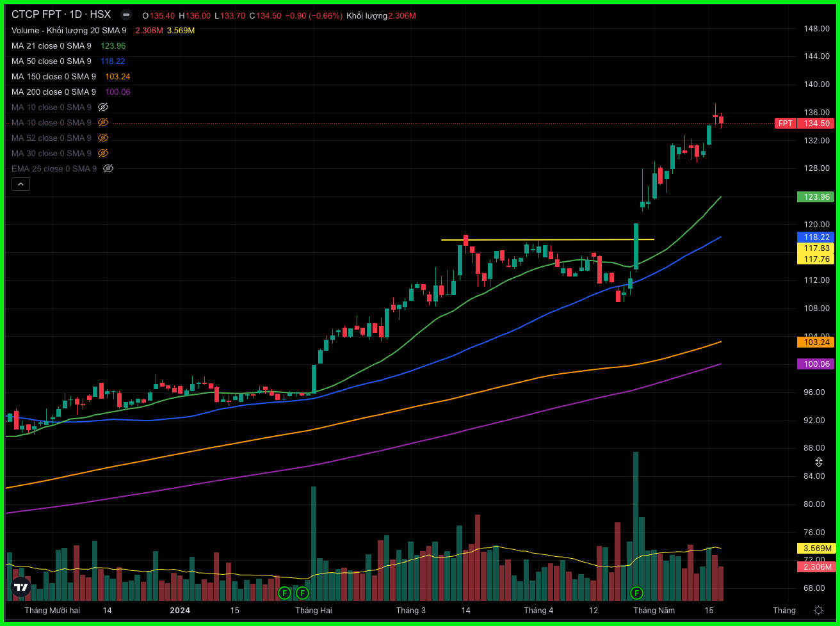Click the yellow 117.83 axis label

[815, 248]
